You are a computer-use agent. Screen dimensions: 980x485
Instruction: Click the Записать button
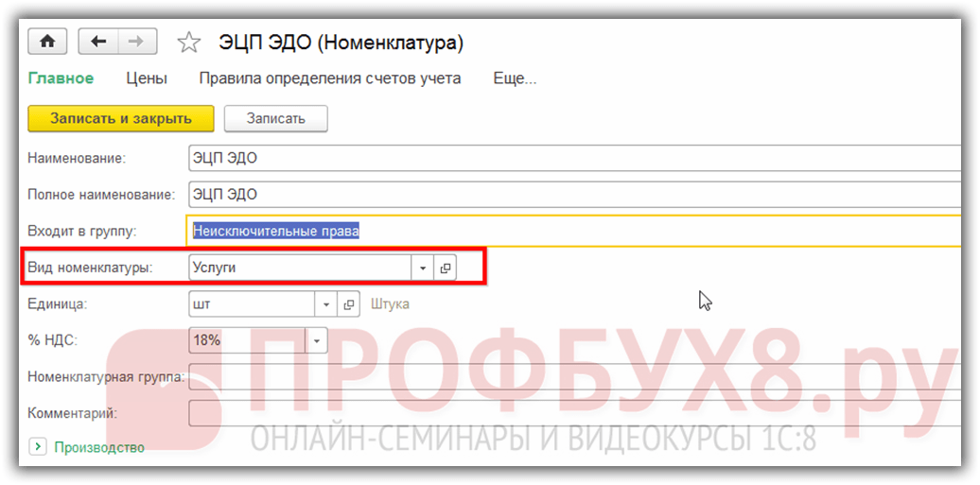275,118
